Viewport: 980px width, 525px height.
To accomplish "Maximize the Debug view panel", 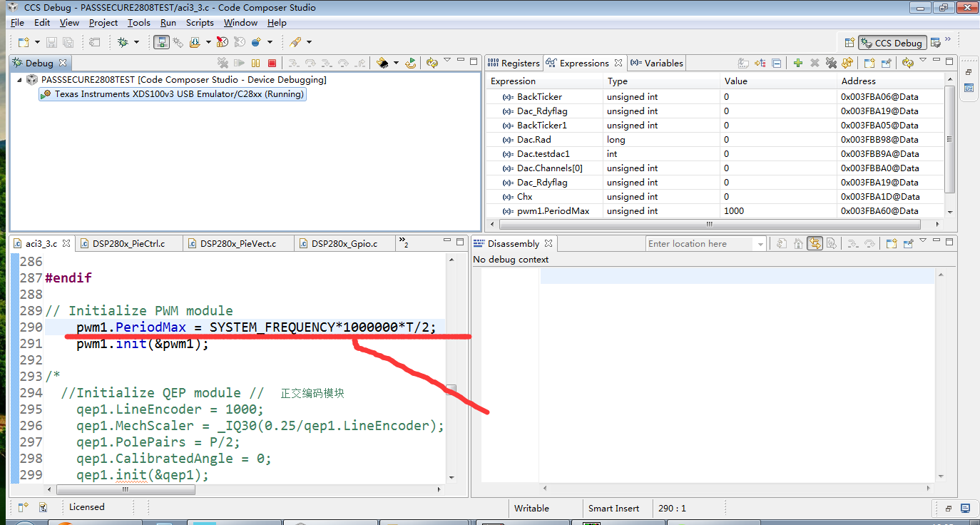I will coord(473,61).
